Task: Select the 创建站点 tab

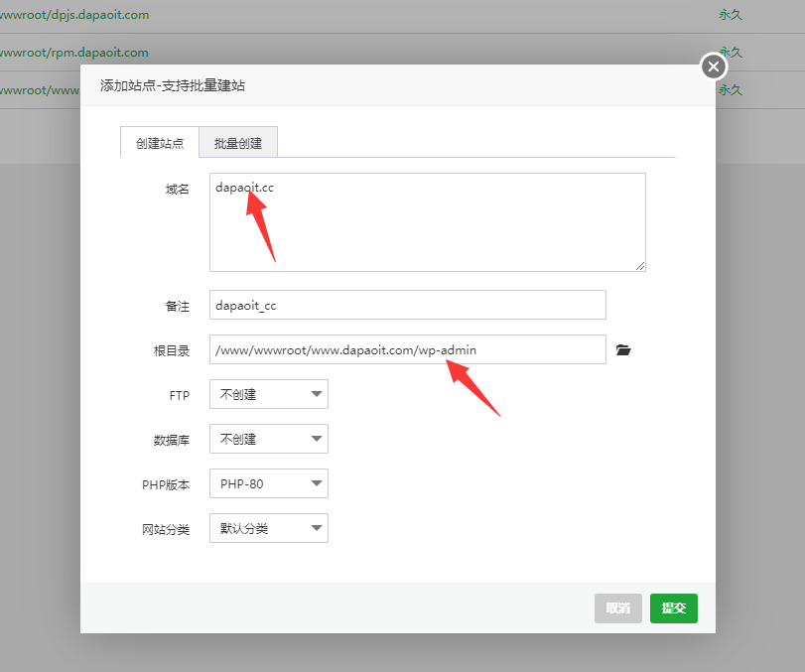Action: (160, 143)
